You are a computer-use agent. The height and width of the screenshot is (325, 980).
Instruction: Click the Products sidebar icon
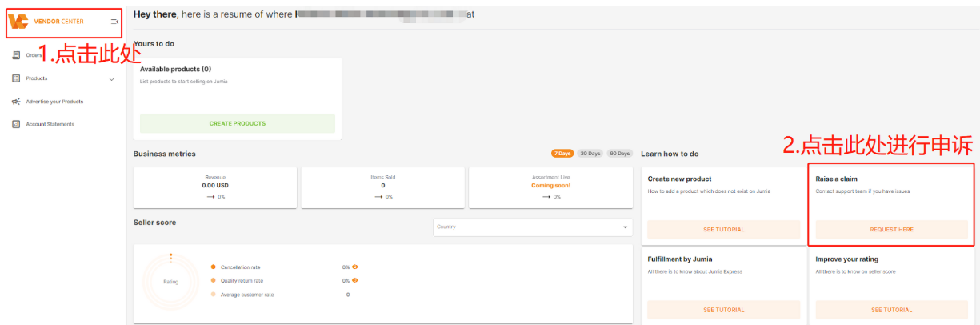coord(16,78)
